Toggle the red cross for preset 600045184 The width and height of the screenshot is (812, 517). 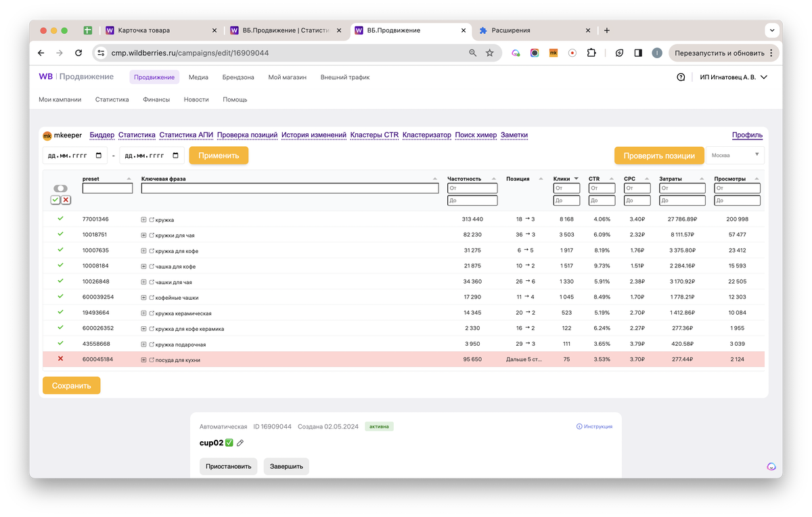coord(60,359)
